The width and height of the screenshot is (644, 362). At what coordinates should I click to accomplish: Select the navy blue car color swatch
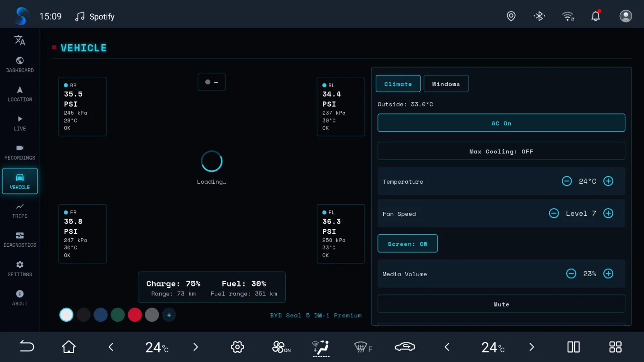pyautogui.click(x=101, y=315)
